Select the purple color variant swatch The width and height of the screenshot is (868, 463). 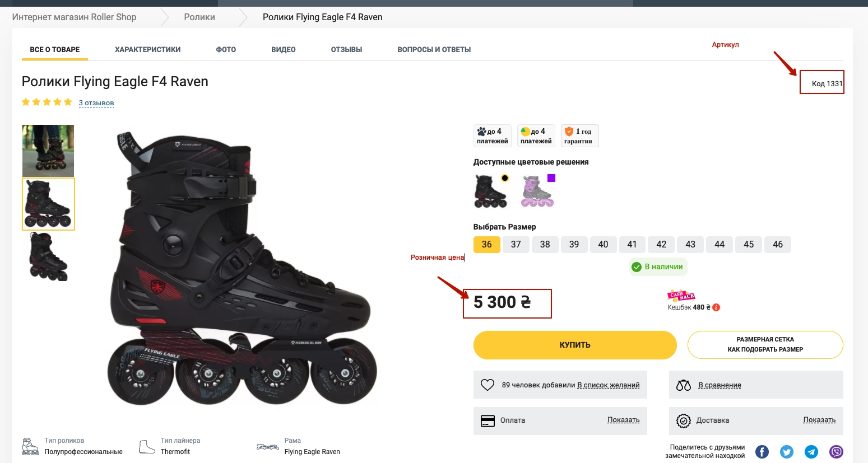pos(537,191)
